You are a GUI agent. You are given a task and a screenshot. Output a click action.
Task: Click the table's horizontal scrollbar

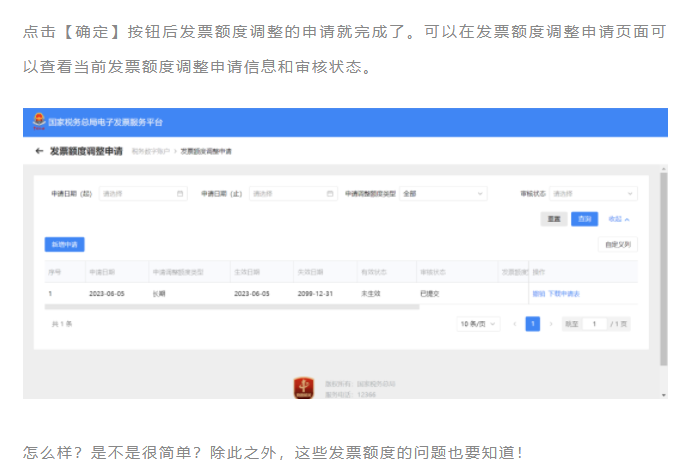(x=232, y=307)
